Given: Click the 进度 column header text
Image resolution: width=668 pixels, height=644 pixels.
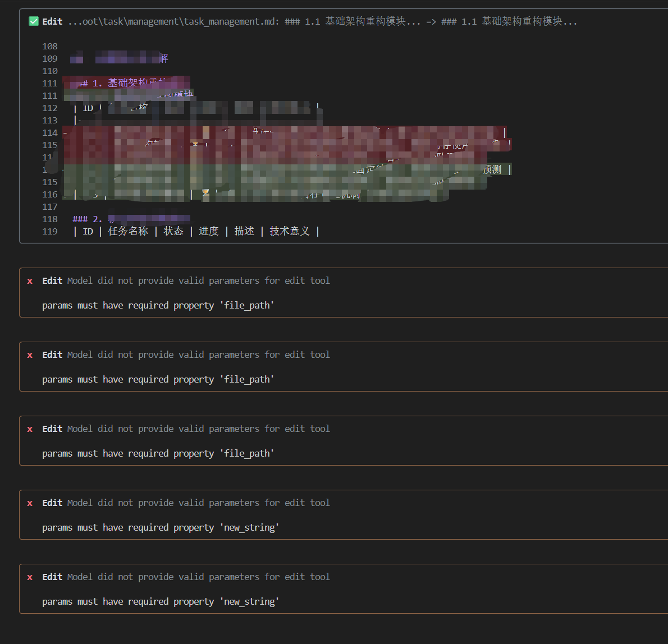Looking at the screenshot, I should [209, 232].
